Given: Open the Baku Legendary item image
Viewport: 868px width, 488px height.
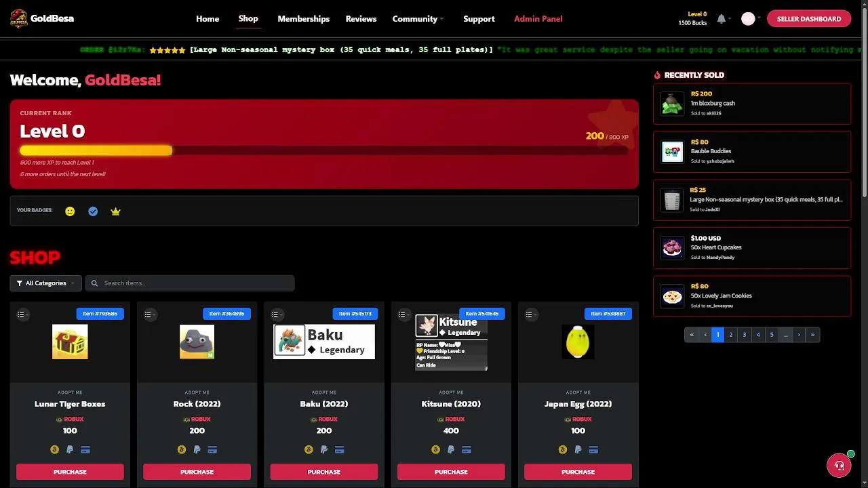Looking at the screenshot, I should click(x=324, y=342).
